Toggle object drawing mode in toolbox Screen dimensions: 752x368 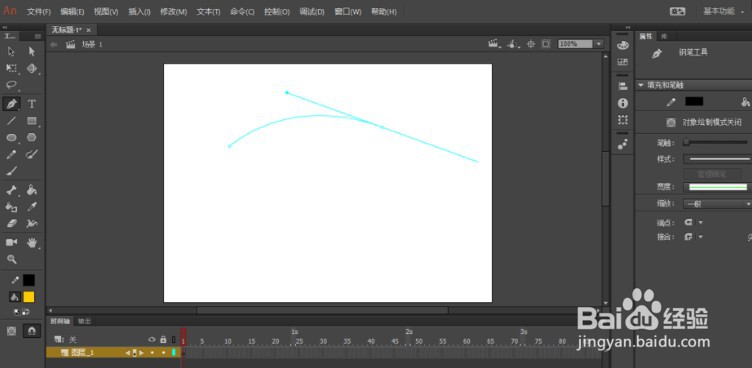click(12, 331)
